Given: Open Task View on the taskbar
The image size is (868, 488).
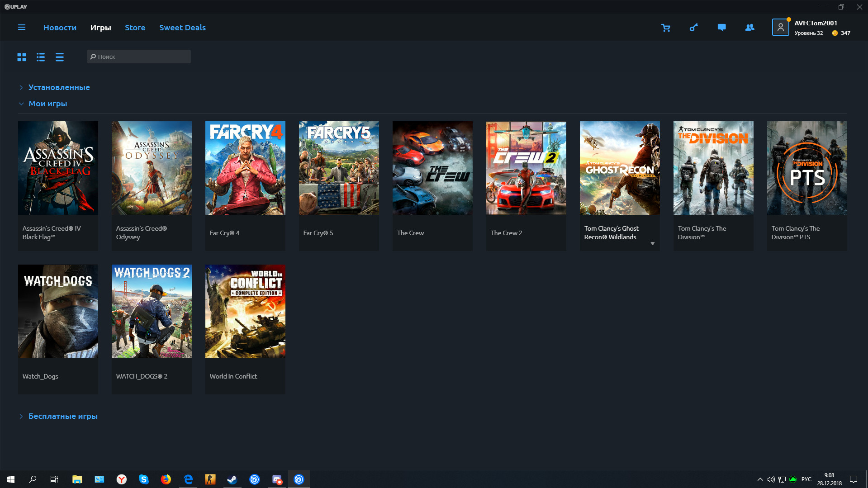Looking at the screenshot, I should coord(54,479).
